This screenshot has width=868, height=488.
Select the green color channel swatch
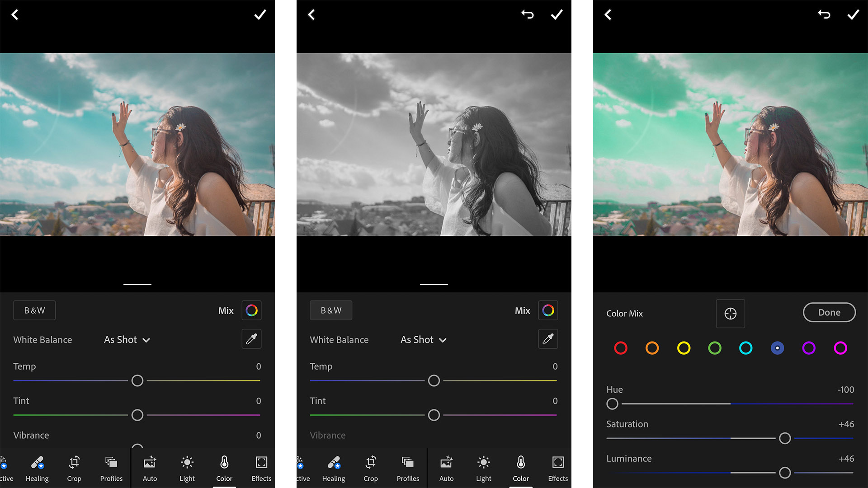(714, 348)
